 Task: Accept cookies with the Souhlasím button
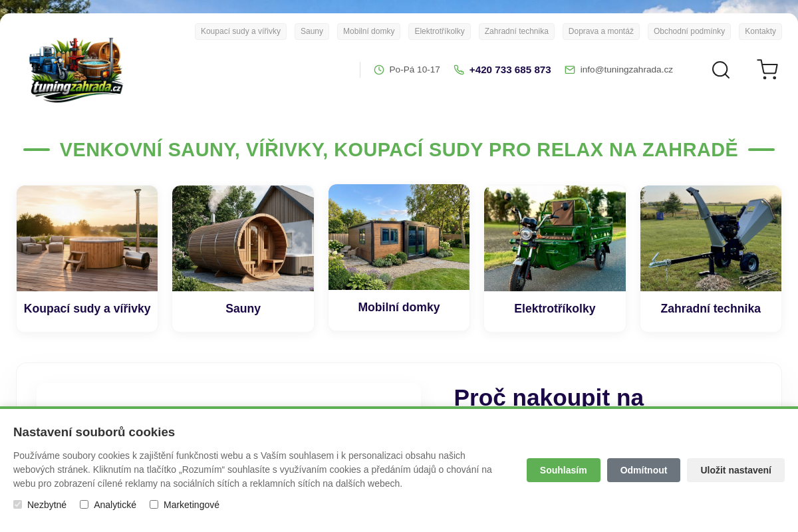[x=563, y=470]
